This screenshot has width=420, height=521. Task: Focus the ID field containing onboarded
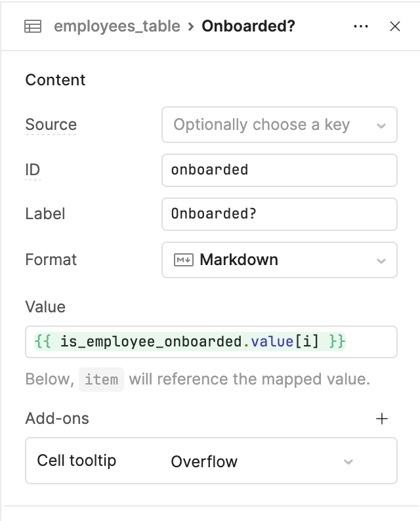coord(280,170)
